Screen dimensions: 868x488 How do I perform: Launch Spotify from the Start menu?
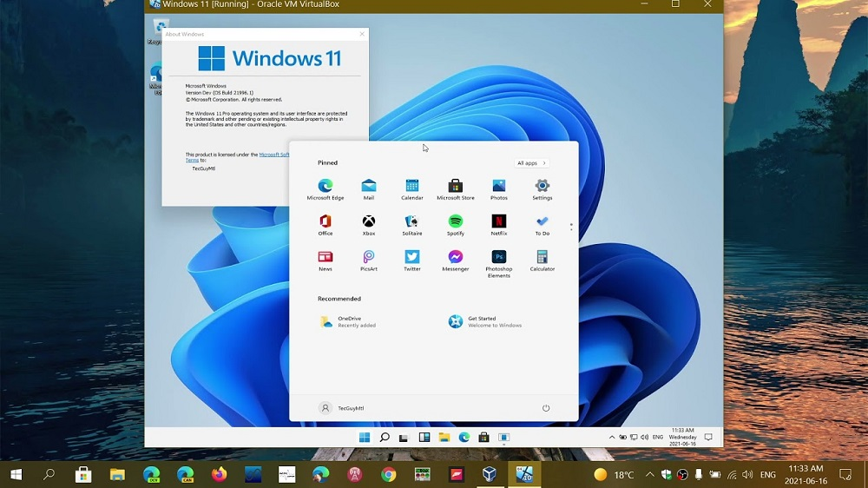[456, 221]
